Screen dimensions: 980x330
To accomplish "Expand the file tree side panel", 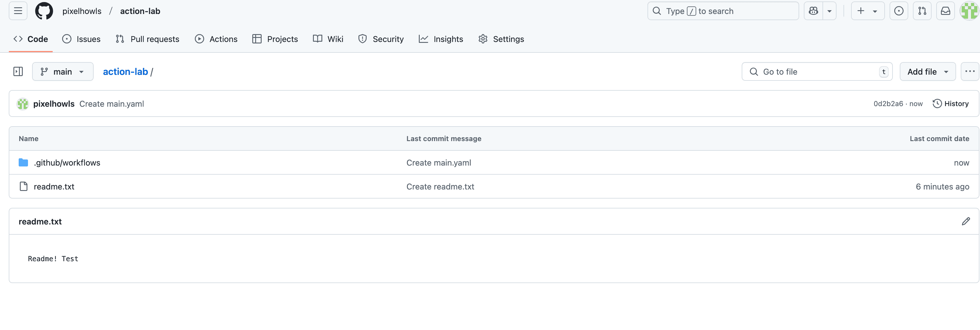I will 18,71.
